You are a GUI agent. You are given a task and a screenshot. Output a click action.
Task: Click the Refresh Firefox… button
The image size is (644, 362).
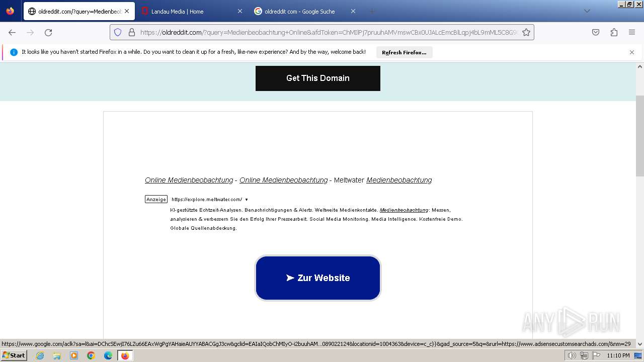point(404,52)
